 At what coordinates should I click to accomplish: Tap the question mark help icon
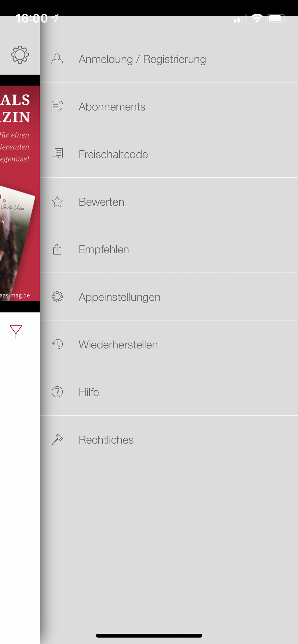[x=57, y=392]
